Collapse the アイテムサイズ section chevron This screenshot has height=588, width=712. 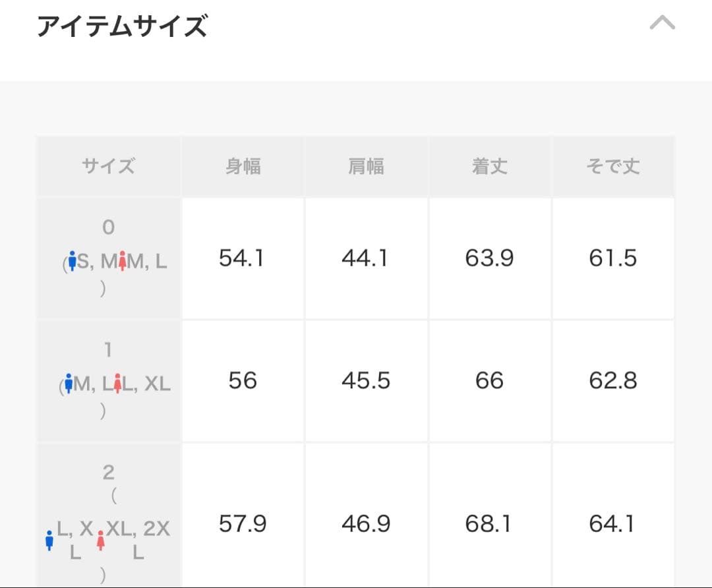(x=662, y=24)
